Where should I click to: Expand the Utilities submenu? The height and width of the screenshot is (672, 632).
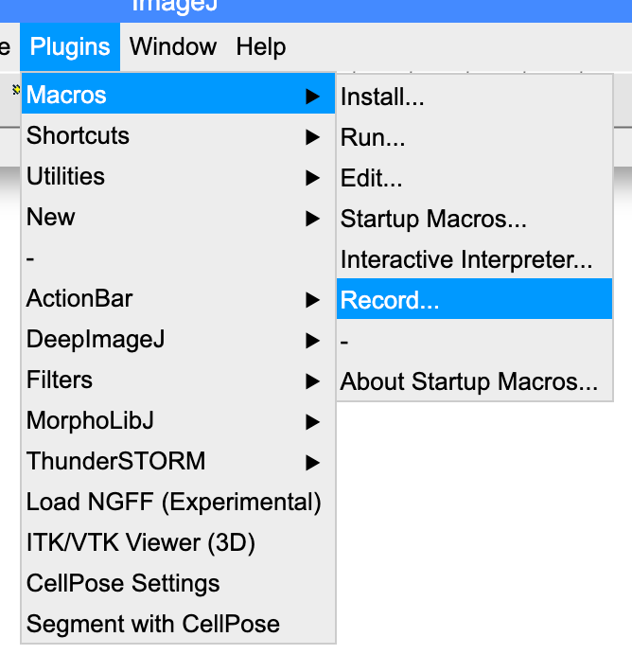tap(178, 177)
